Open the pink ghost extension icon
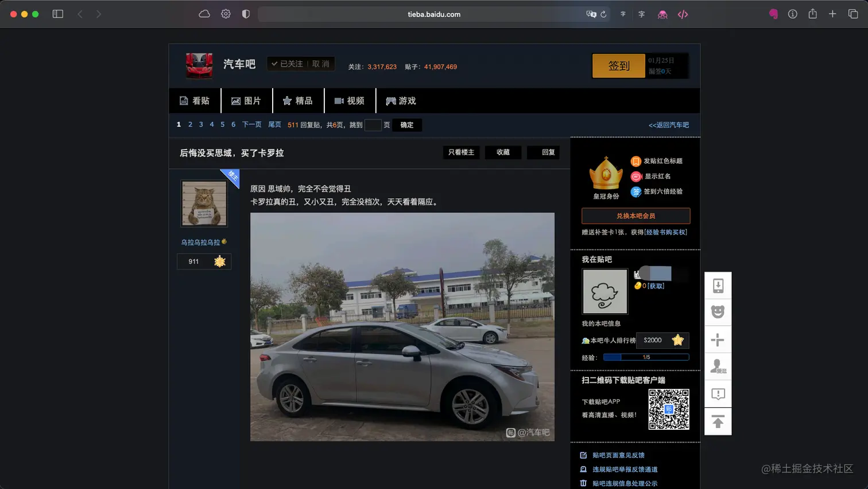The height and width of the screenshot is (489, 868). [662, 14]
